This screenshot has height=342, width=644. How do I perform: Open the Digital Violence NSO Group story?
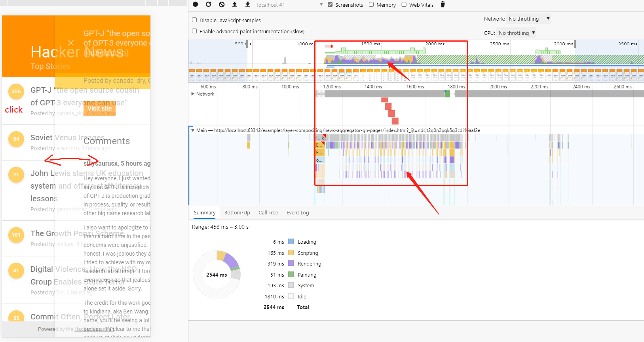pyautogui.click(x=84, y=275)
